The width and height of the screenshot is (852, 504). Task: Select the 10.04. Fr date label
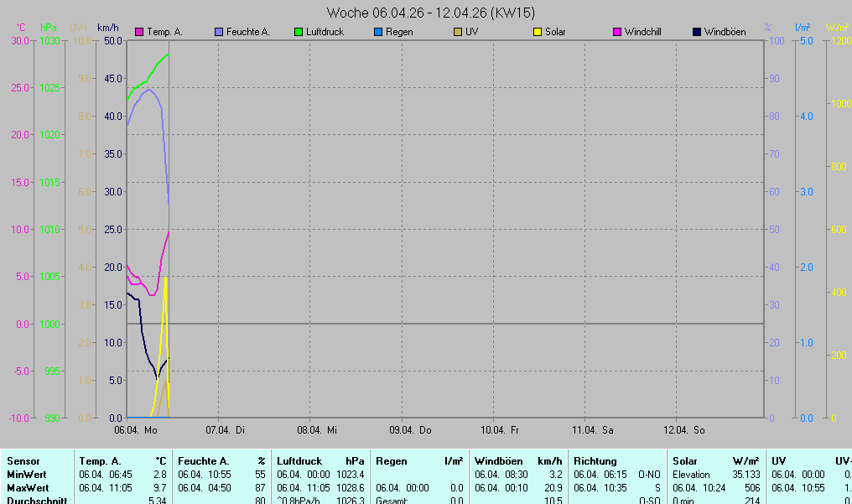[502, 430]
